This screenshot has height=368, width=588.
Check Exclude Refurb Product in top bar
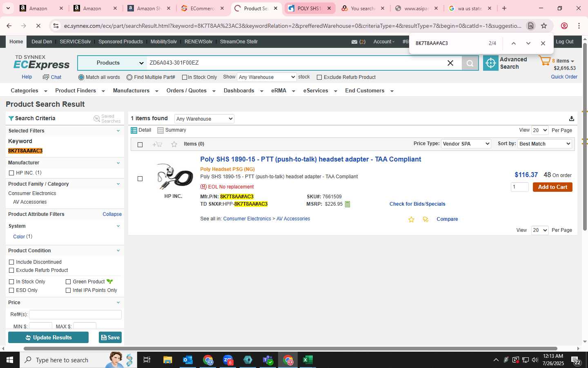point(319,77)
